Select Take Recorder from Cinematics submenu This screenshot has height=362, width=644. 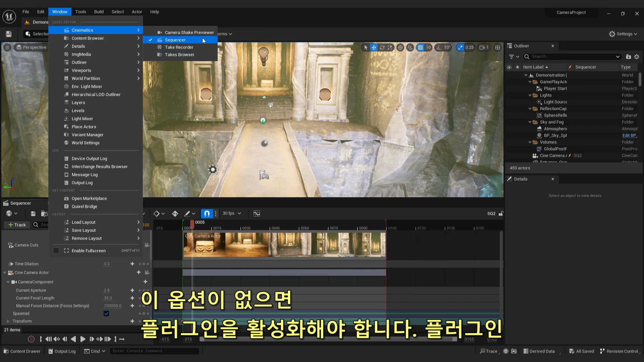[179, 47]
